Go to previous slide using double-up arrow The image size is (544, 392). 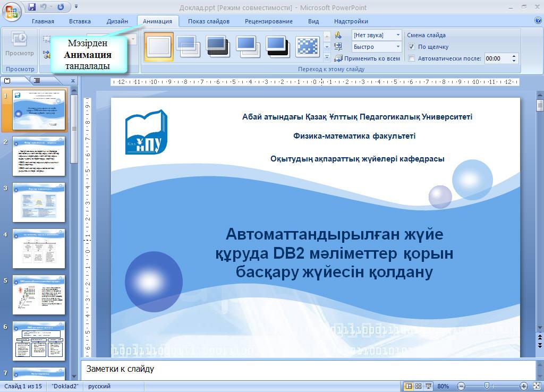click(540, 337)
